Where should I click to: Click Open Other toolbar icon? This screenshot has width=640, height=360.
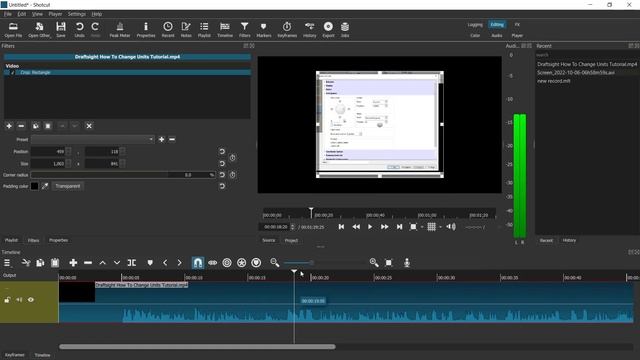coord(39,30)
